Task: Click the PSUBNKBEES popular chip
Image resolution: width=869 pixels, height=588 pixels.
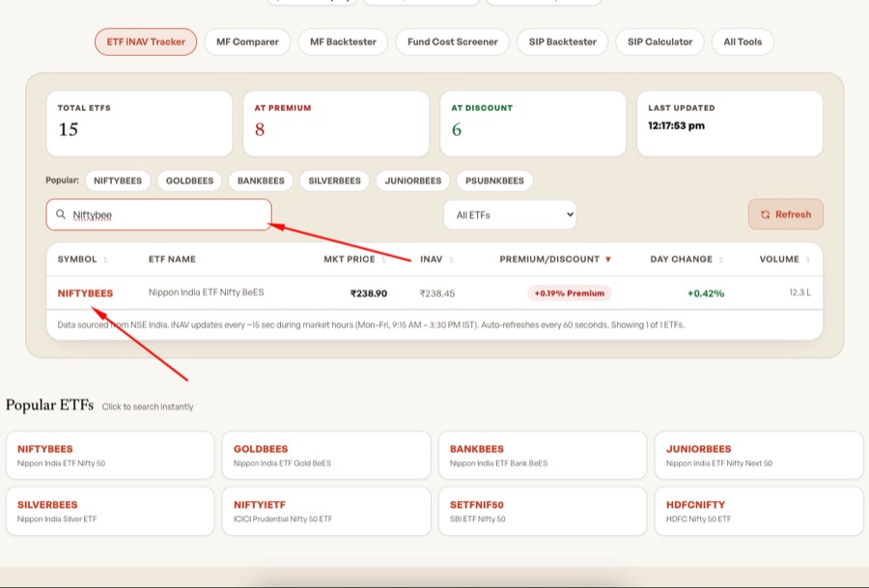Action: [x=494, y=181]
